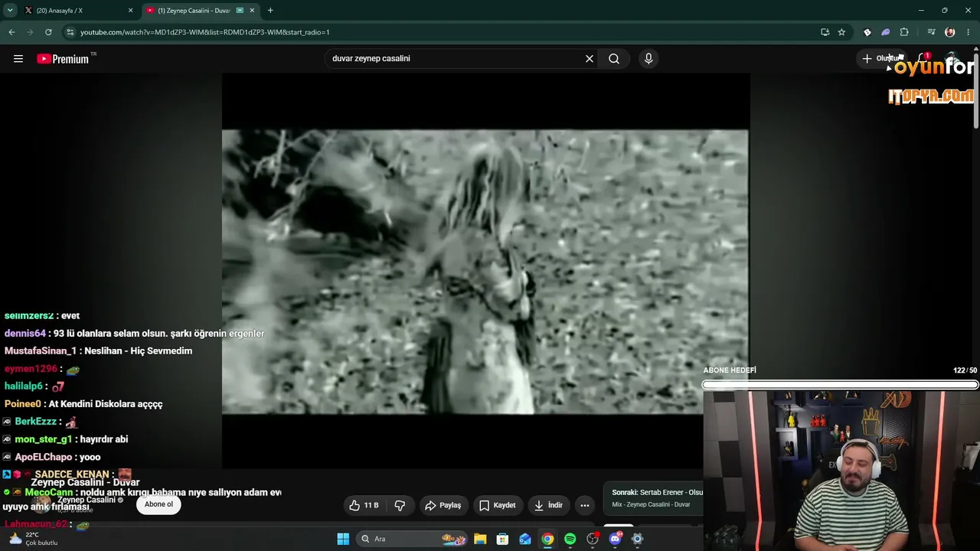Open the media controls toolbar icon

[931, 32]
